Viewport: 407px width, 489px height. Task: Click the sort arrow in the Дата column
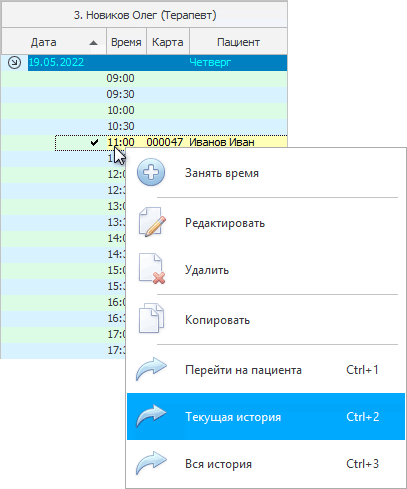click(93, 43)
